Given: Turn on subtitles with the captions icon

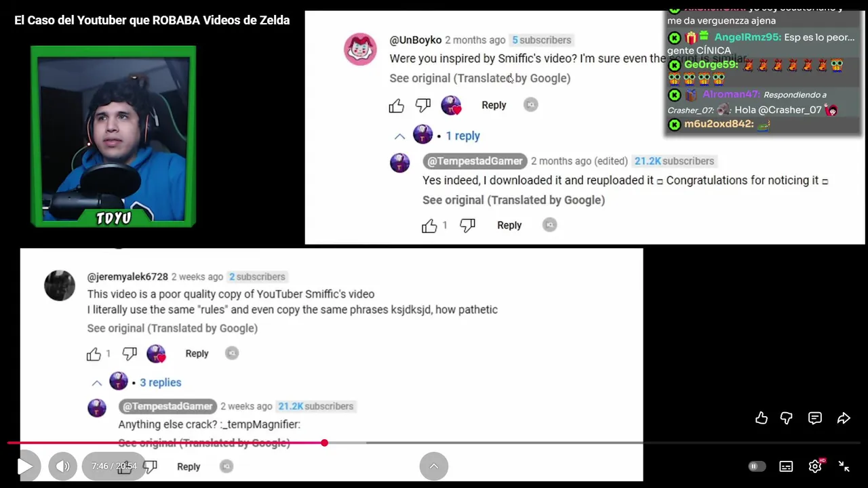Looking at the screenshot, I should [x=786, y=466].
